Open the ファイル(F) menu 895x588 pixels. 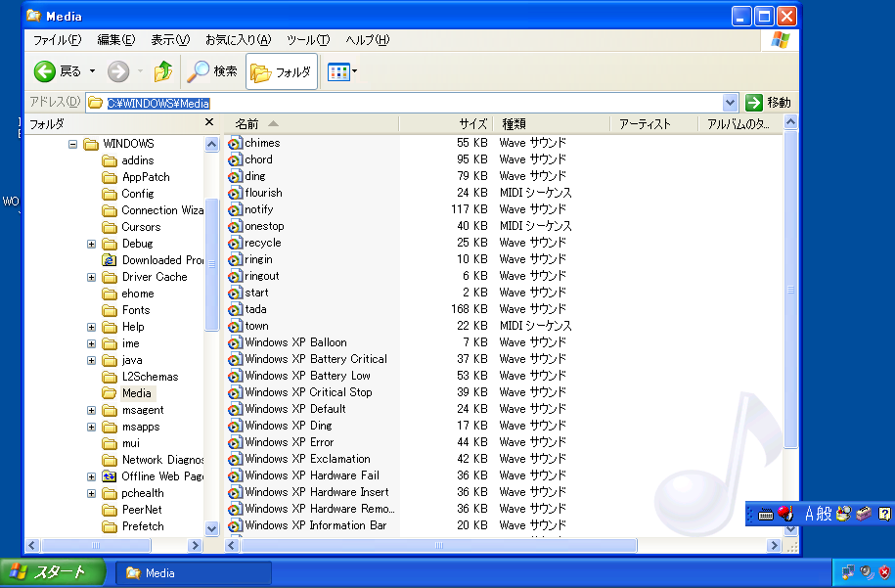pos(57,40)
